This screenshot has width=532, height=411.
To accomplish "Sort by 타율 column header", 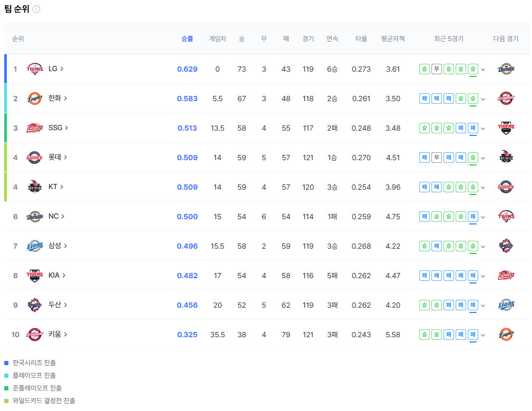I will tap(361, 39).
